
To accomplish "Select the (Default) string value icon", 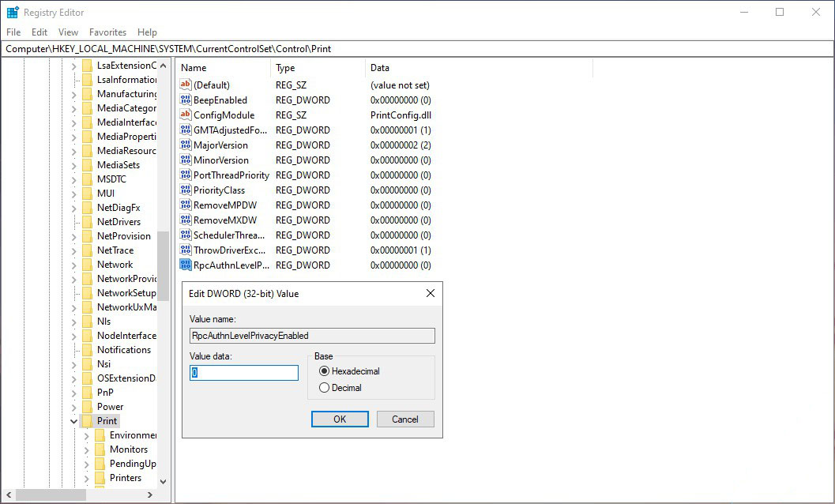I will coord(186,85).
